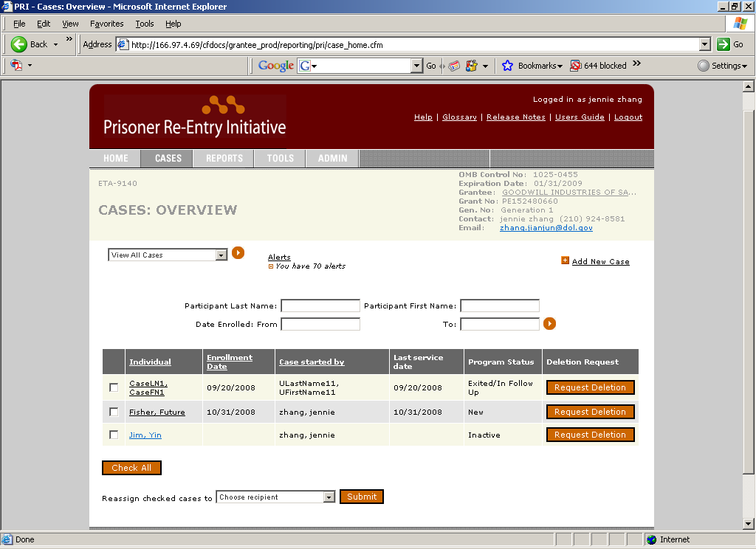Open the Users Guide link
This screenshot has width=756, height=549.
pyautogui.click(x=580, y=117)
